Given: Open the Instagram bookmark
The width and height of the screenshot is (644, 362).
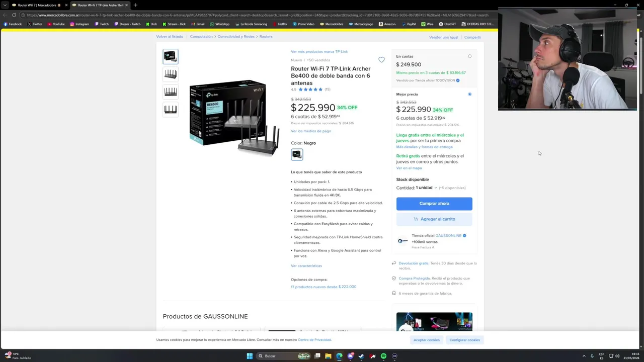Looking at the screenshot, I should pyautogui.click(x=79, y=24).
